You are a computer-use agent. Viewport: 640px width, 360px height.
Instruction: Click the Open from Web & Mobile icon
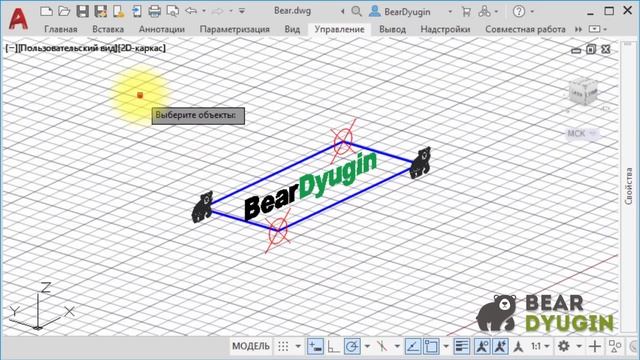118,11
